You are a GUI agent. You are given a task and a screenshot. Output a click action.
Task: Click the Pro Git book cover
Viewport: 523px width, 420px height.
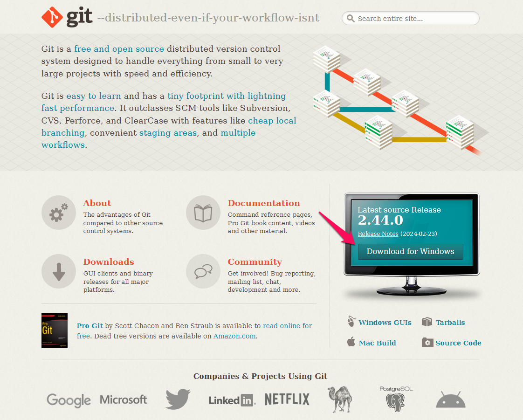55,330
